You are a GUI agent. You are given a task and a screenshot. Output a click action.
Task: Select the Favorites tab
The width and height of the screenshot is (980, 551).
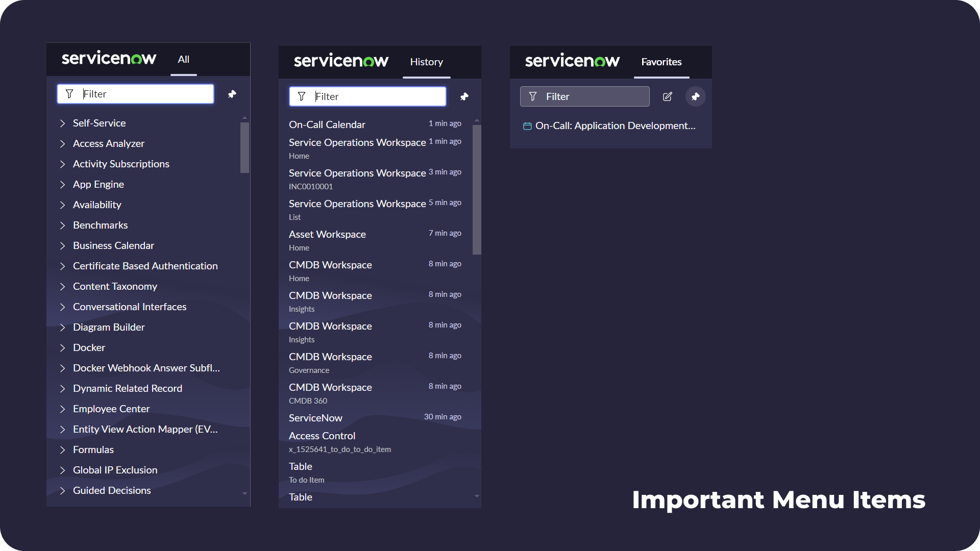(x=661, y=62)
